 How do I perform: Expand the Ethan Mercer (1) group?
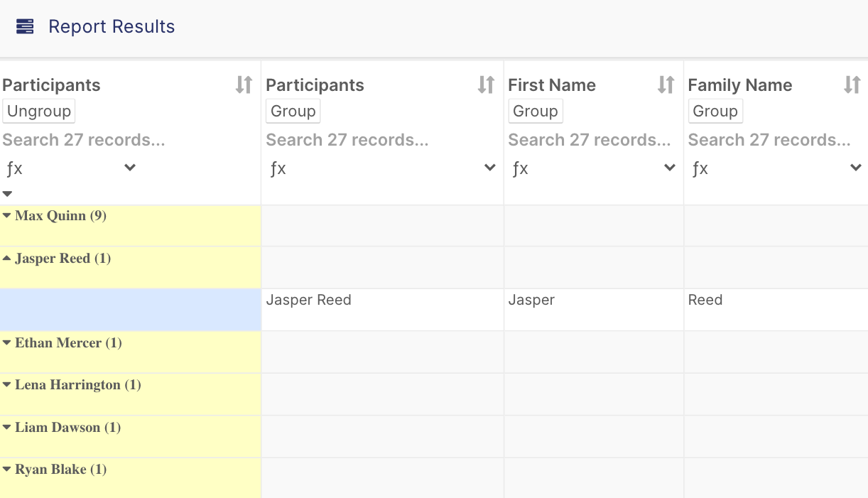tap(7, 343)
